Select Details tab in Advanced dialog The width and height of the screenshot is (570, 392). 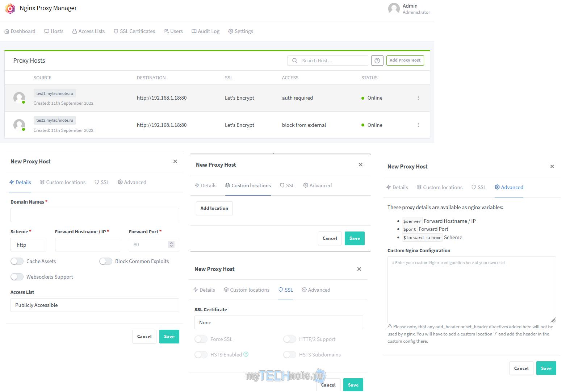point(397,187)
